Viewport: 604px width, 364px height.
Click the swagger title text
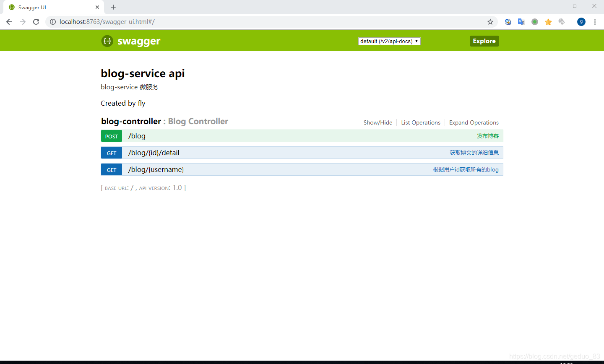click(139, 41)
